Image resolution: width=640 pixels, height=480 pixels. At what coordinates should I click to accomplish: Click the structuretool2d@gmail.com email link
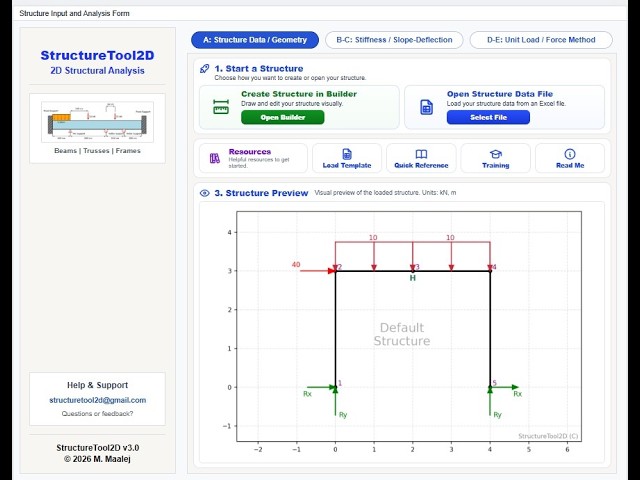point(98,400)
